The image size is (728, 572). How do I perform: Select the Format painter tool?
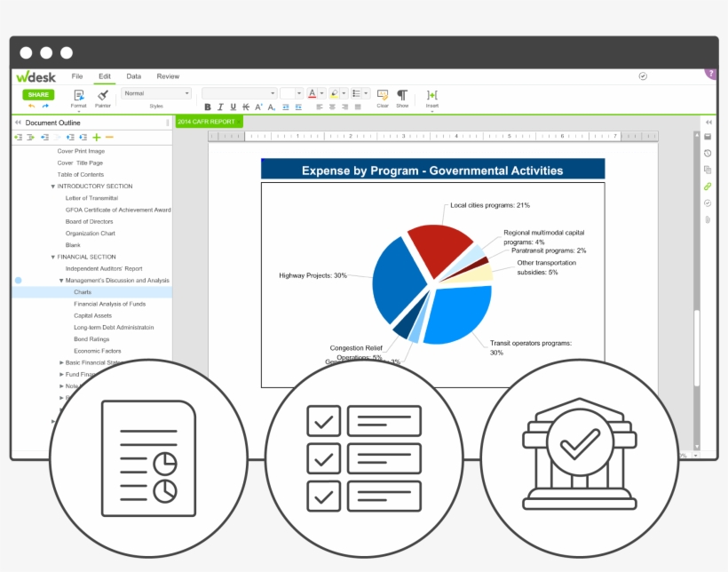point(103,96)
